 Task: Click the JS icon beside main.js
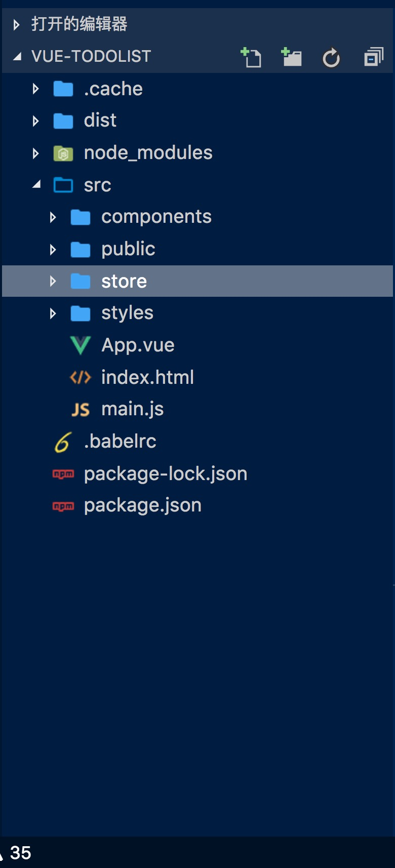coord(81,409)
